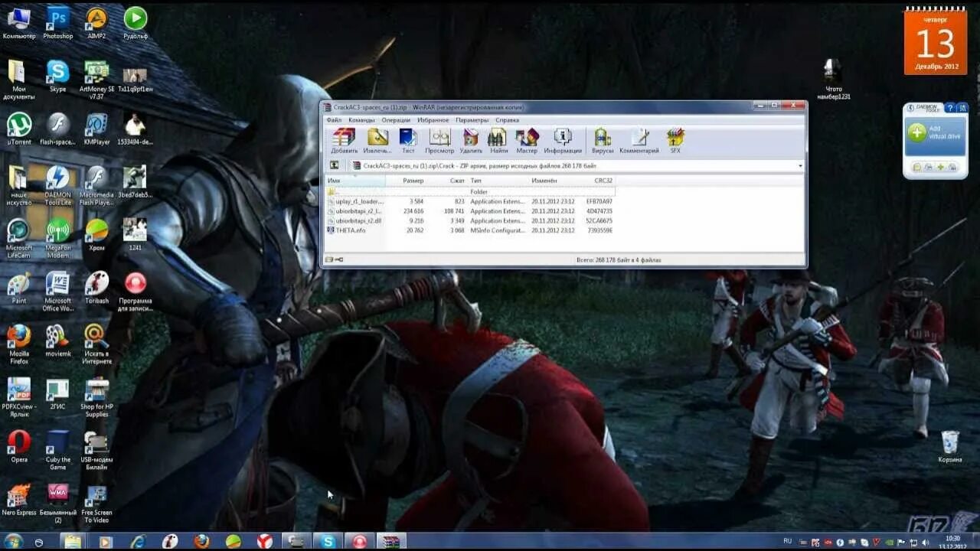Click the Yandex icon in the taskbar
980x551 pixels.
click(x=265, y=541)
